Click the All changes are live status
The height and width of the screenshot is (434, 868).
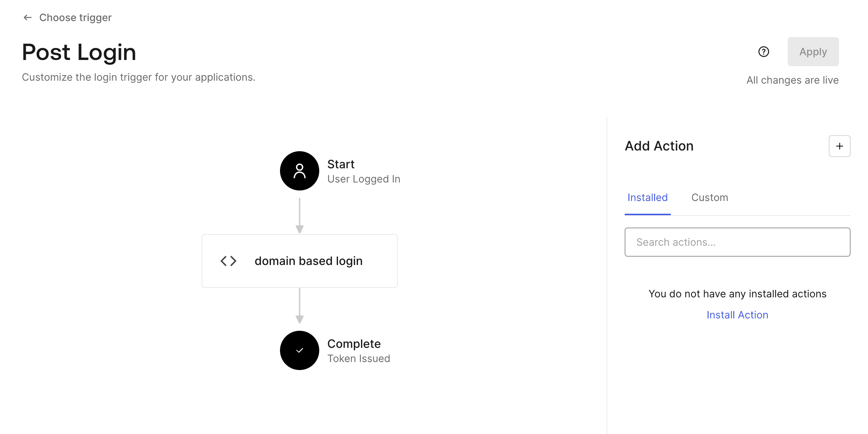(792, 80)
